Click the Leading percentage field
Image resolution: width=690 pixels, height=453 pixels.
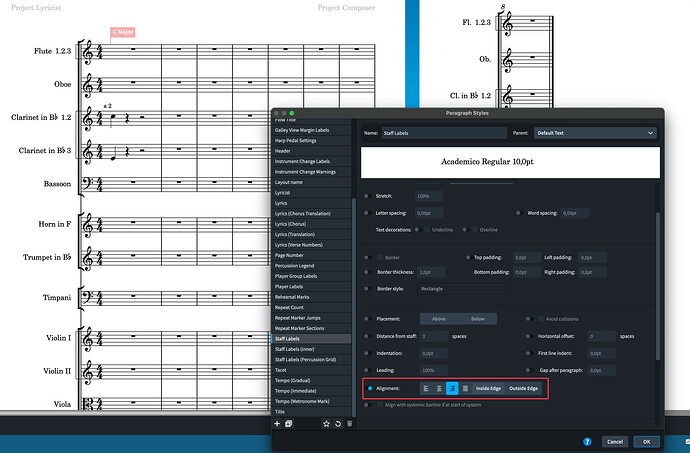[x=434, y=371]
